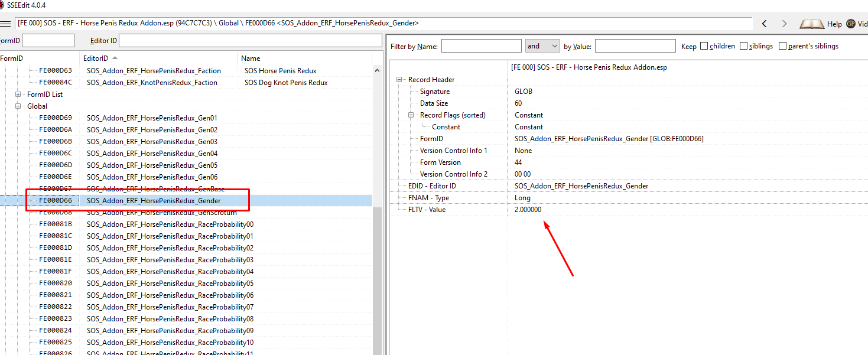The image size is (868, 355).
Task: Enable Keep siblings checkbox
Action: [743, 46]
